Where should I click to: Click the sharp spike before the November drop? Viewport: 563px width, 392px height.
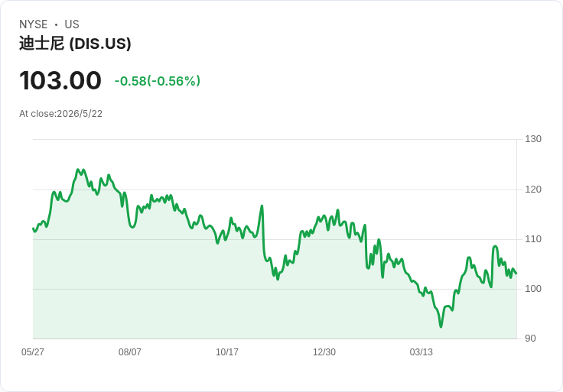[x=262, y=206]
